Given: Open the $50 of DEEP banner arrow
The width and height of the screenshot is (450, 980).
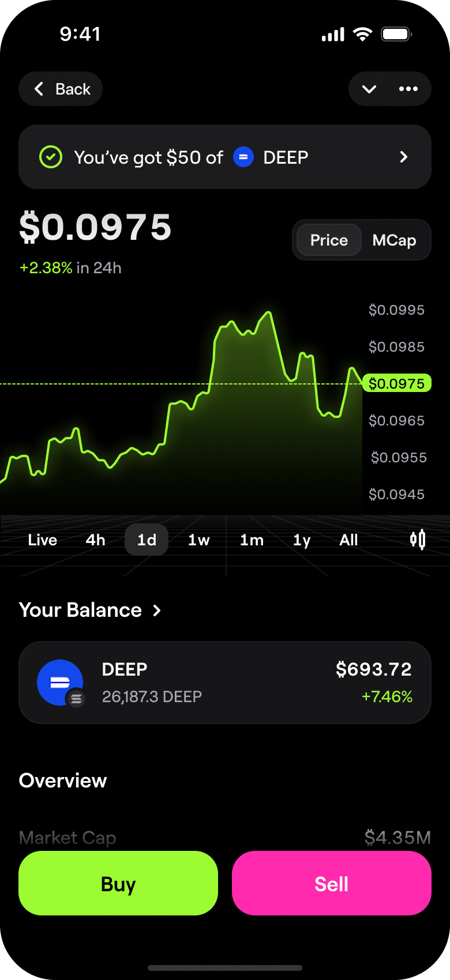Looking at the screenshot, I should [x=404, y=157].
